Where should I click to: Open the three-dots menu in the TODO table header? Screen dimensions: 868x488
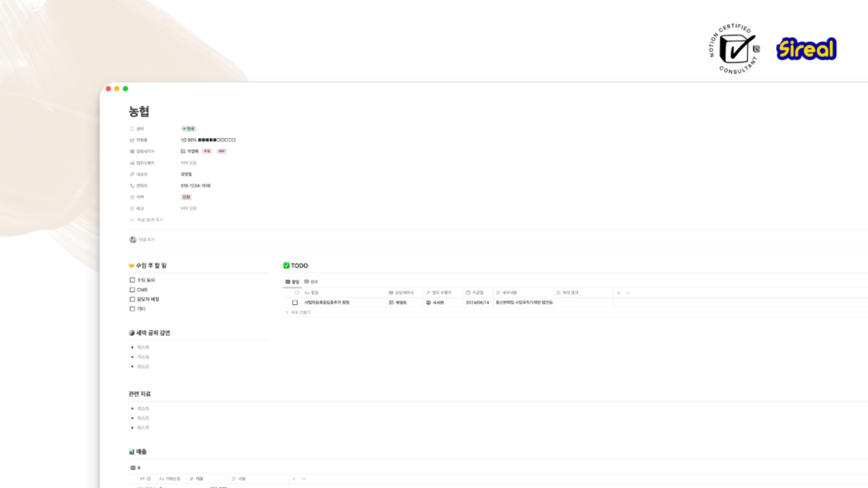pyautogui.click(x=628, y=293)
